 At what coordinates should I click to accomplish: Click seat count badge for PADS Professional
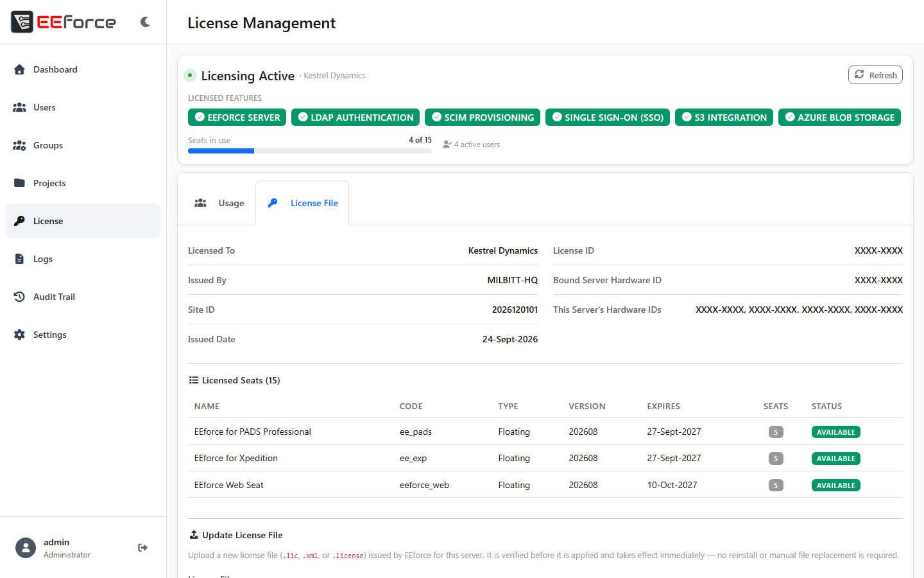(776, 432)
